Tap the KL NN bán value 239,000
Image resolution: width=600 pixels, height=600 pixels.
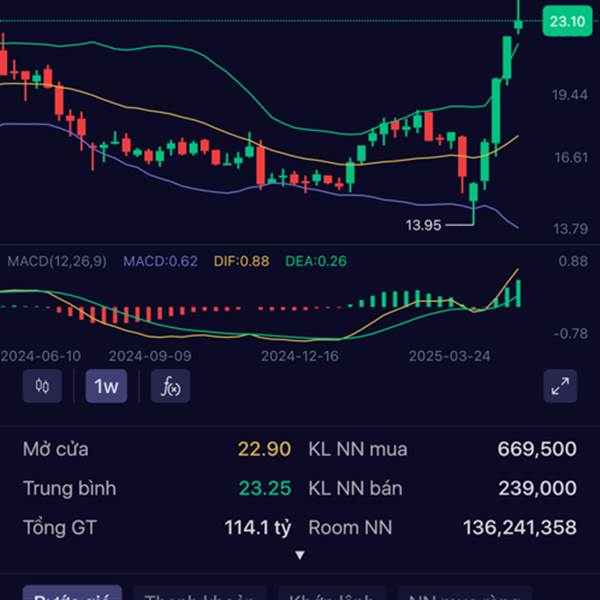pyautogui.click(x=537, y=488)
